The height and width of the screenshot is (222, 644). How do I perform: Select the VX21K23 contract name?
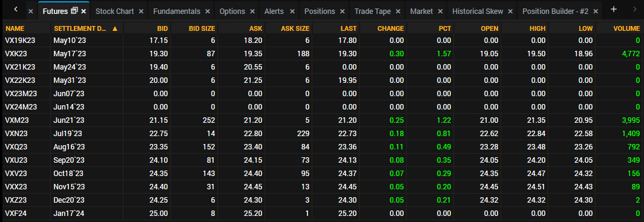[x=21, y=67]
